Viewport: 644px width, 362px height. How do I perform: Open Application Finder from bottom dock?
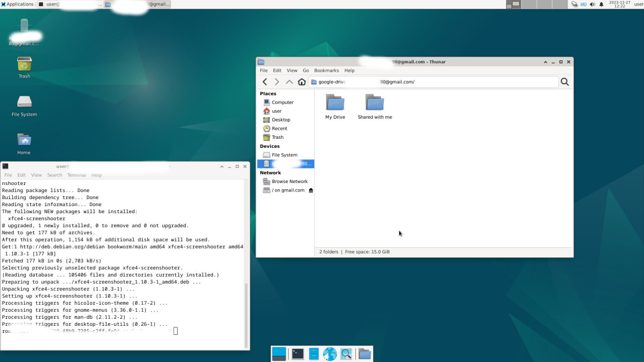(x=346, y=354)
